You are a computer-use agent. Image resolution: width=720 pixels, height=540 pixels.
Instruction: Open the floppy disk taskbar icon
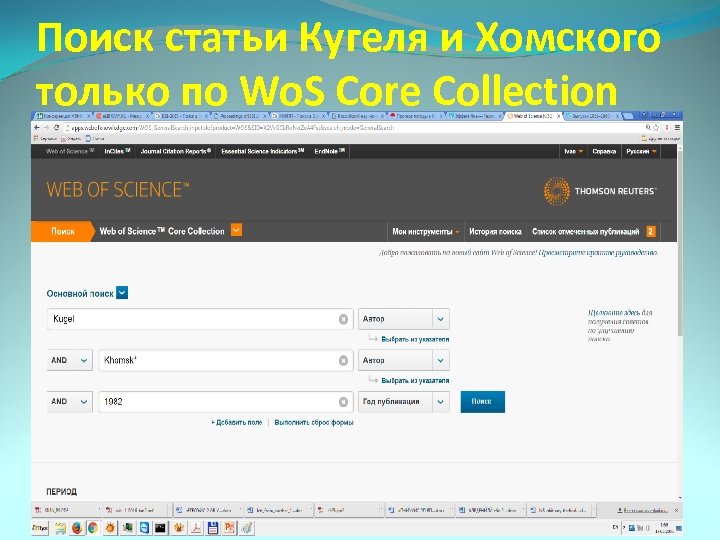[x=213, y=528]
